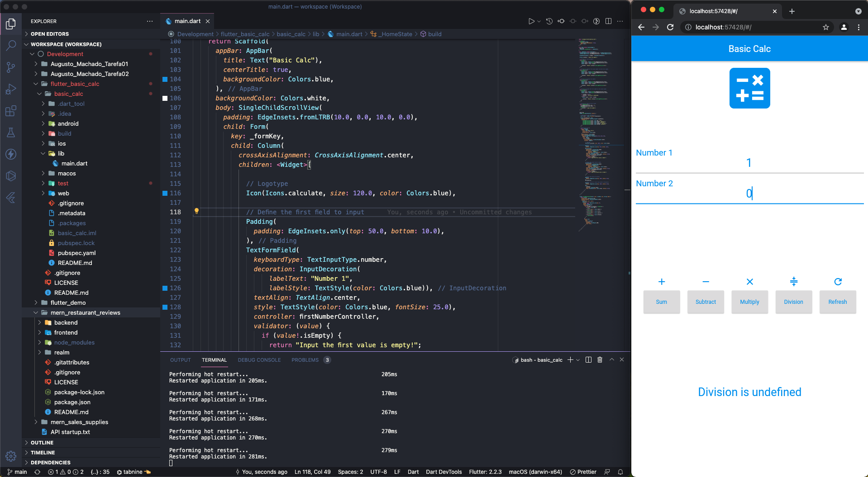Open the Manage gear in the activity bar
Image resolution: width=868 pixels, height=477 pixels.
[11, 456]
